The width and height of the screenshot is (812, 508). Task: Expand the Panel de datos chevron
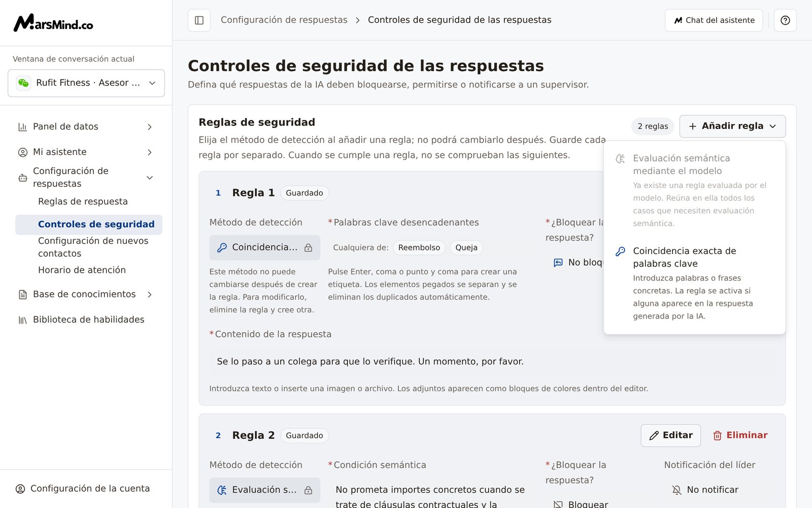pos(150,127)
